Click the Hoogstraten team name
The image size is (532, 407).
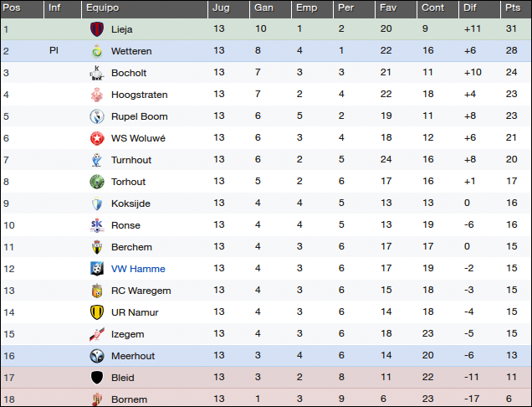tap(139, 95)
